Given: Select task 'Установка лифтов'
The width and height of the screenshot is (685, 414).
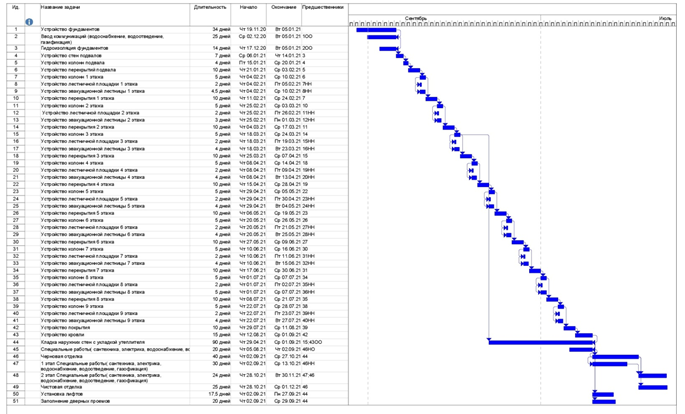Looking at the screenshot, I should 63,394.
